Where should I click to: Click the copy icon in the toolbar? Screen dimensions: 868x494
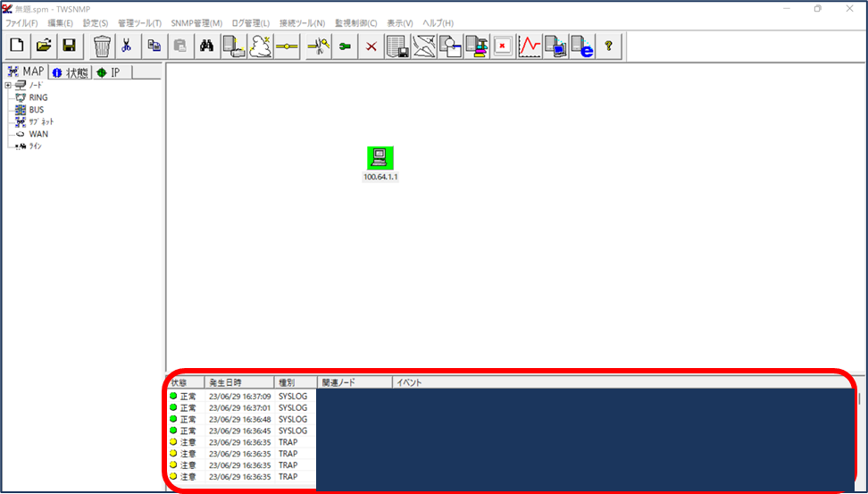coord(154,46)
